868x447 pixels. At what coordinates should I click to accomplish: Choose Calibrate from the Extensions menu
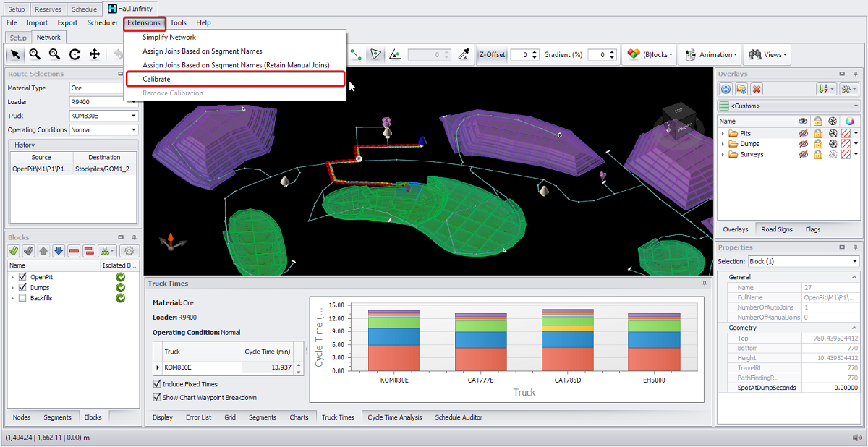(x=156, y=79)
